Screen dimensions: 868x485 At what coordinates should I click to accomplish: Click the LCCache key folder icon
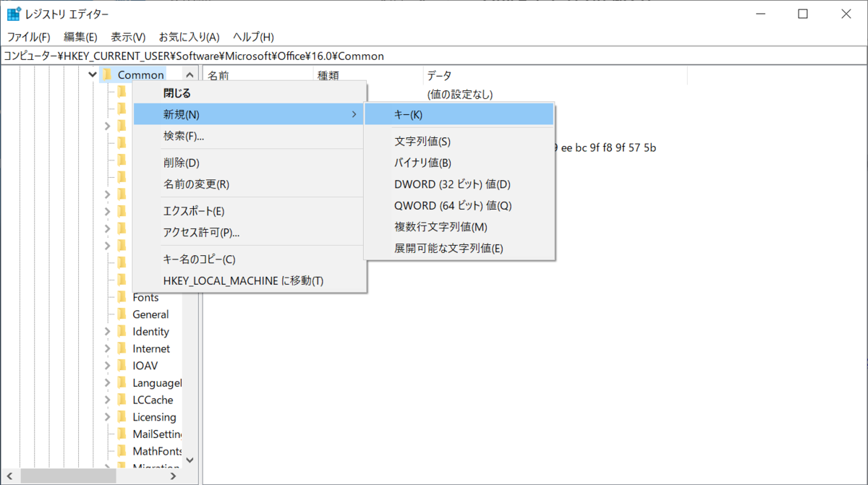[122, 400]
